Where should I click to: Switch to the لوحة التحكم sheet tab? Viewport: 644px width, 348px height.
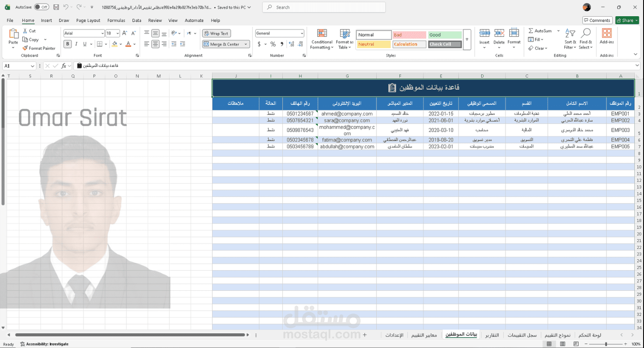click(x=590, y=335)
